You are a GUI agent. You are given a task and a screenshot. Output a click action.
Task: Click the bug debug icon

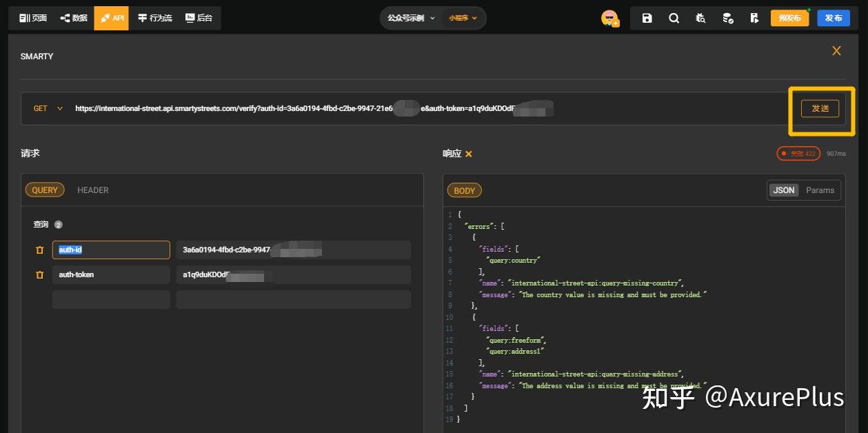click(x=700, y=18)
